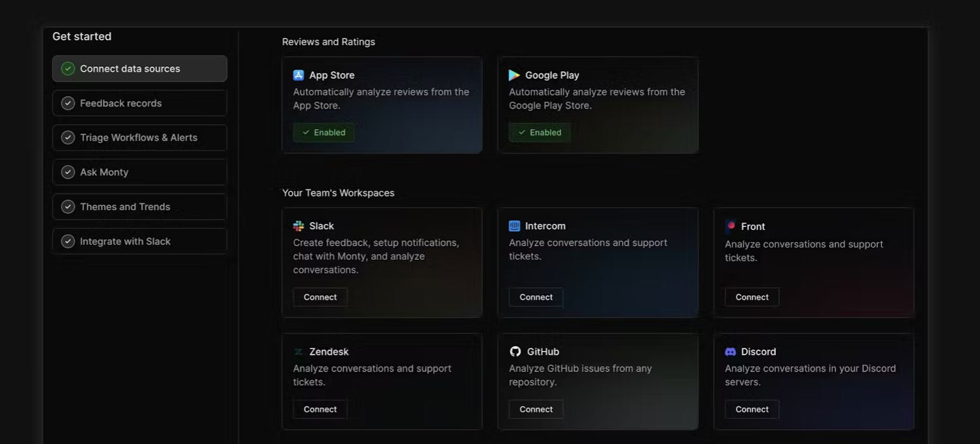Open the Themes and Trends step
This screenshot has height=444, width=980.
point(140,206)
